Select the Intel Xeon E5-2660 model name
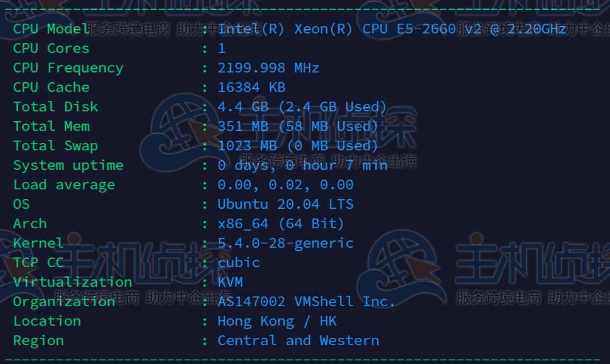This screenshot has width=610, height=364. click(390, 28)
